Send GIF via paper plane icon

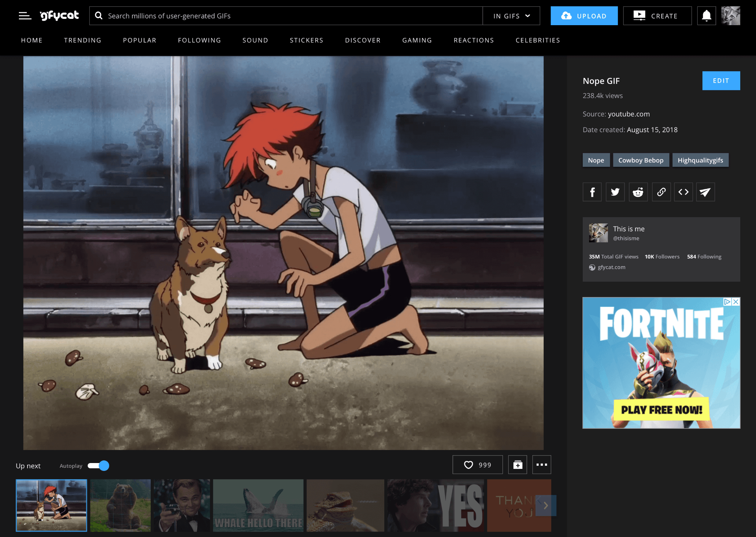coord(705,192)
